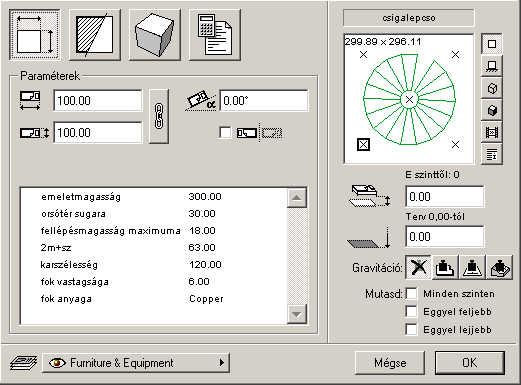521x385 pixels.
Task: Open the calculator listing tab
Action: click(x=215, y=35)
